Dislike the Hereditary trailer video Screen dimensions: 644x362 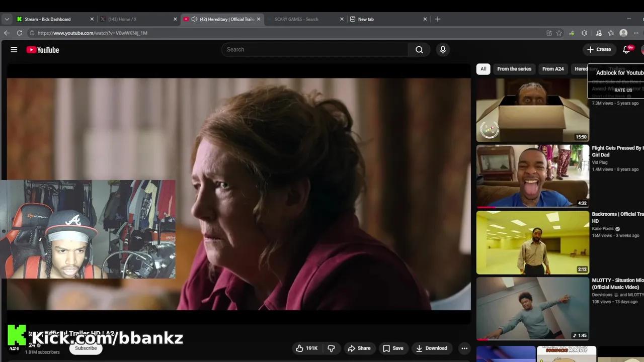pos(331,348)
